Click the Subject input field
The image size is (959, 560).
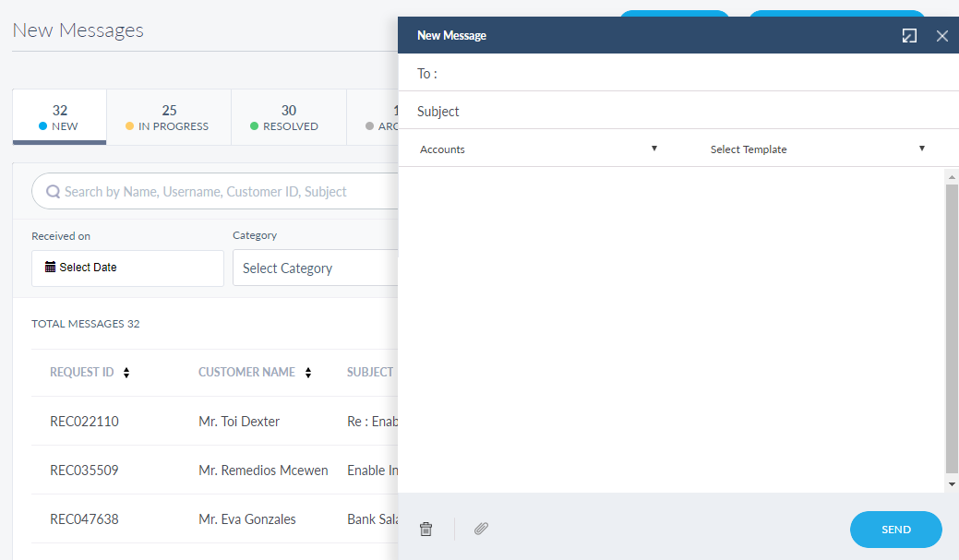click(x=692, y=112)
